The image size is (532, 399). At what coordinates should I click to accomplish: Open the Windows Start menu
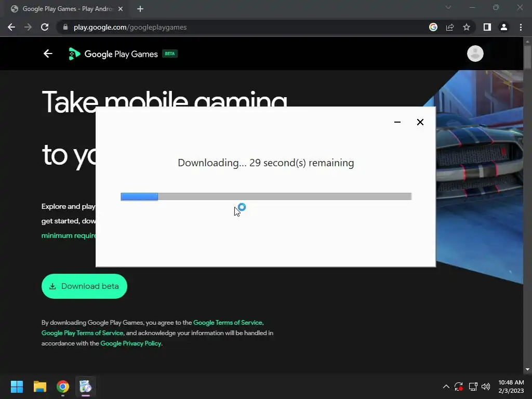click(17, 387)
